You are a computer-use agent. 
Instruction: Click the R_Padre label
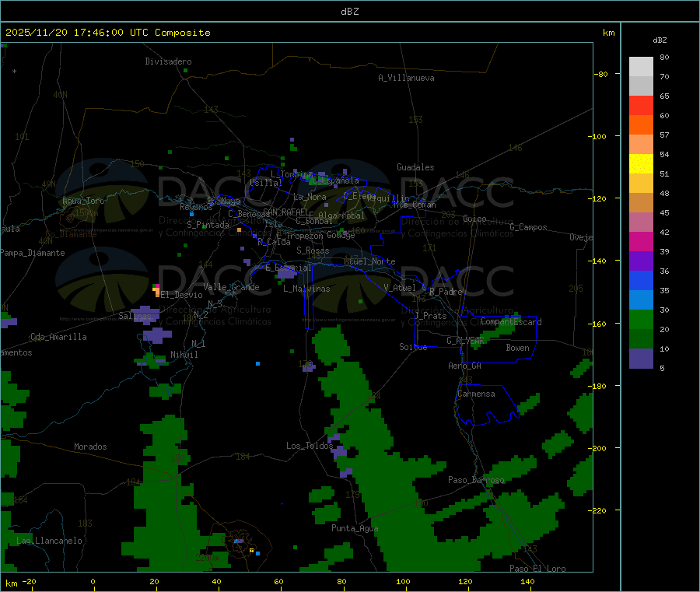pos(446,292)
